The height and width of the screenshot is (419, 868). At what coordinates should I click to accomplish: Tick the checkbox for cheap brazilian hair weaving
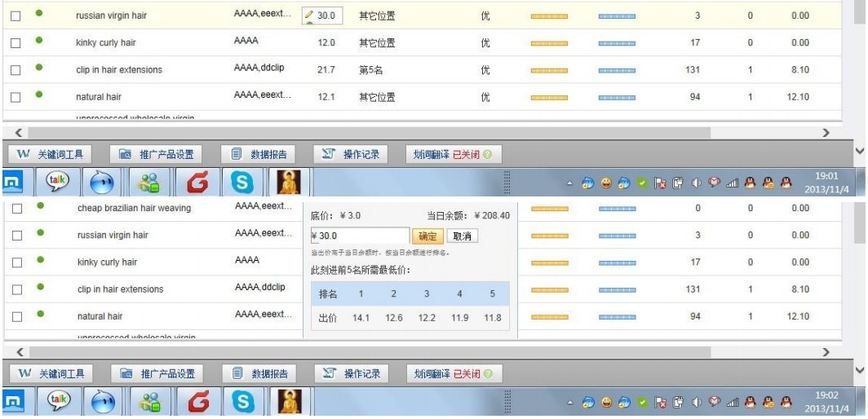17,209
